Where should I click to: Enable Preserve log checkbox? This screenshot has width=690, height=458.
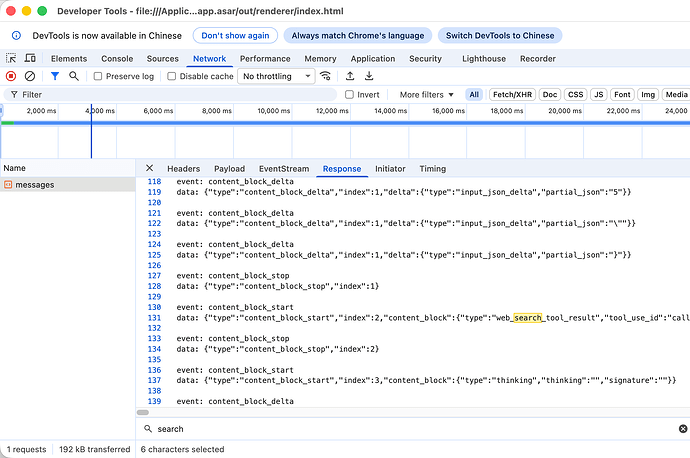click(x=98, y=76)
